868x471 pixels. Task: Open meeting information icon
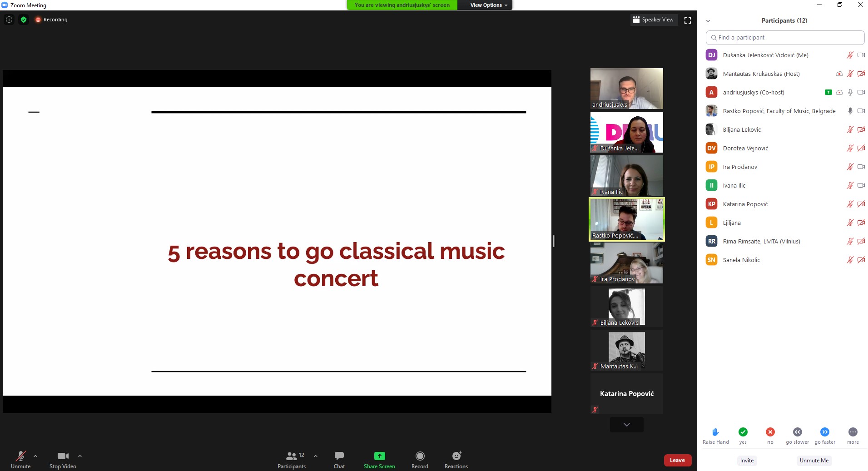pyautogui.click(x=9, y=20)
